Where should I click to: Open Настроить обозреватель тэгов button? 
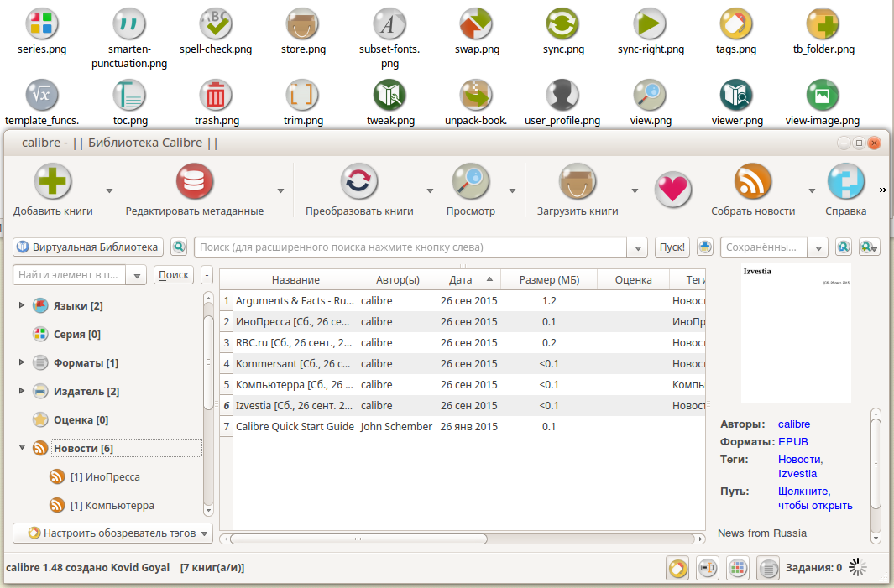112,533
